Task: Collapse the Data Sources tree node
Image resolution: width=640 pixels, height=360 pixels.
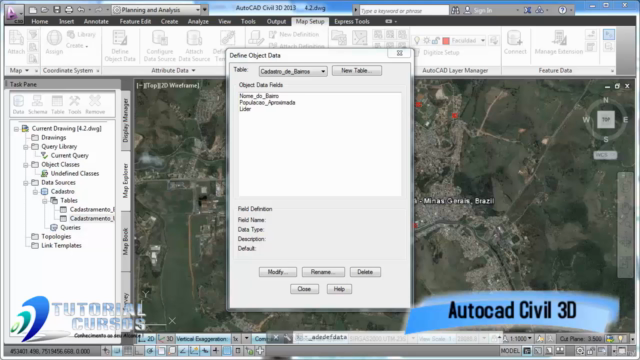Action: point(26,183)
